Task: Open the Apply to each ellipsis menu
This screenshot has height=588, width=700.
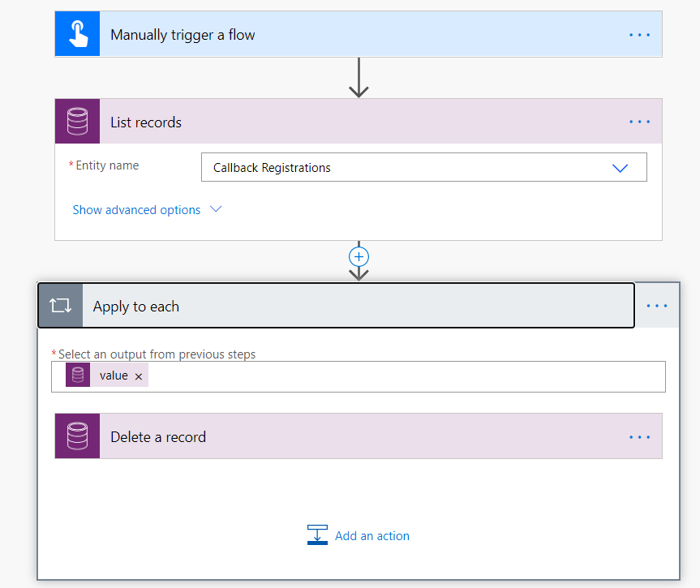Action: pos(656,306)
